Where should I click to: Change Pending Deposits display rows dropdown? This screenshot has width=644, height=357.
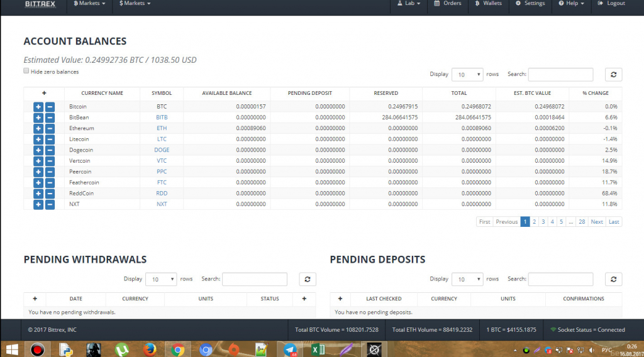click(467, 280)
